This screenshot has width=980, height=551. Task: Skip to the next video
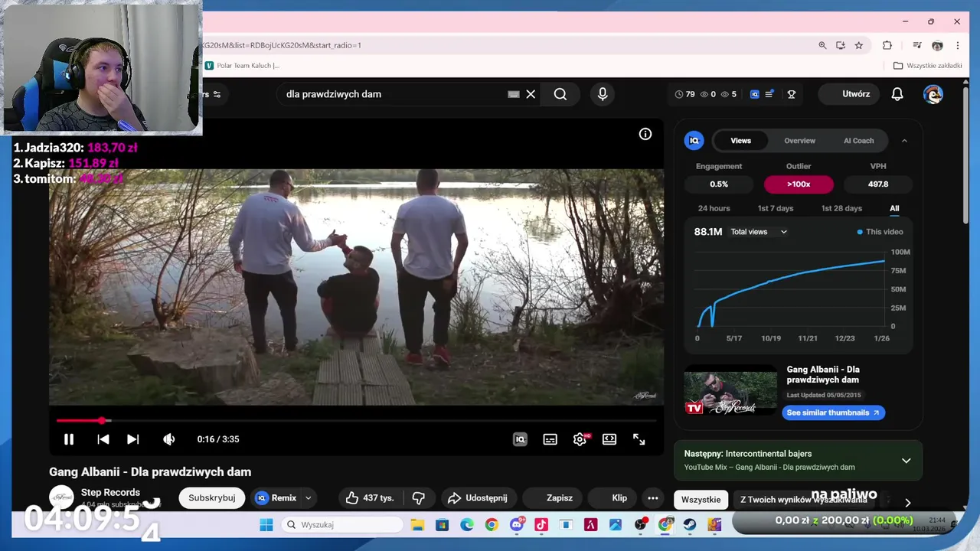tap(132, 439)
